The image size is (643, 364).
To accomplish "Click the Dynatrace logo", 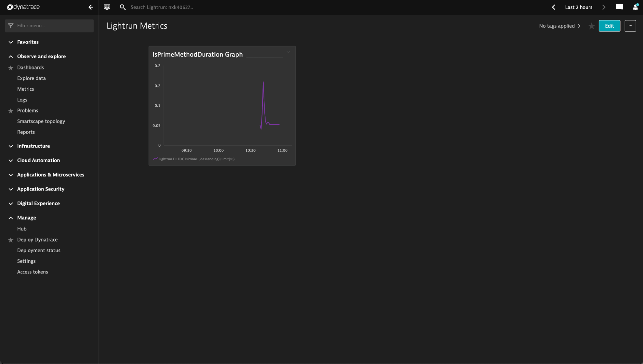I will pyautogui.click(x=23, y=7).
